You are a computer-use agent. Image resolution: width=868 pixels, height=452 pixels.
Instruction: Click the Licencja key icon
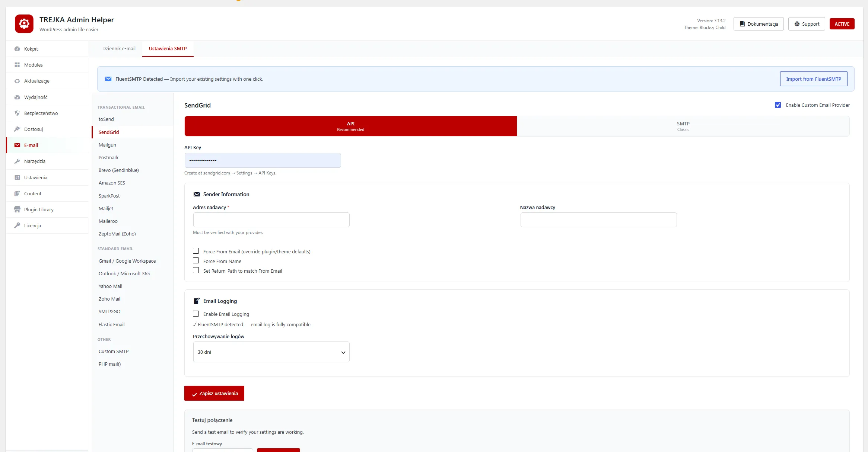point(17,225)
